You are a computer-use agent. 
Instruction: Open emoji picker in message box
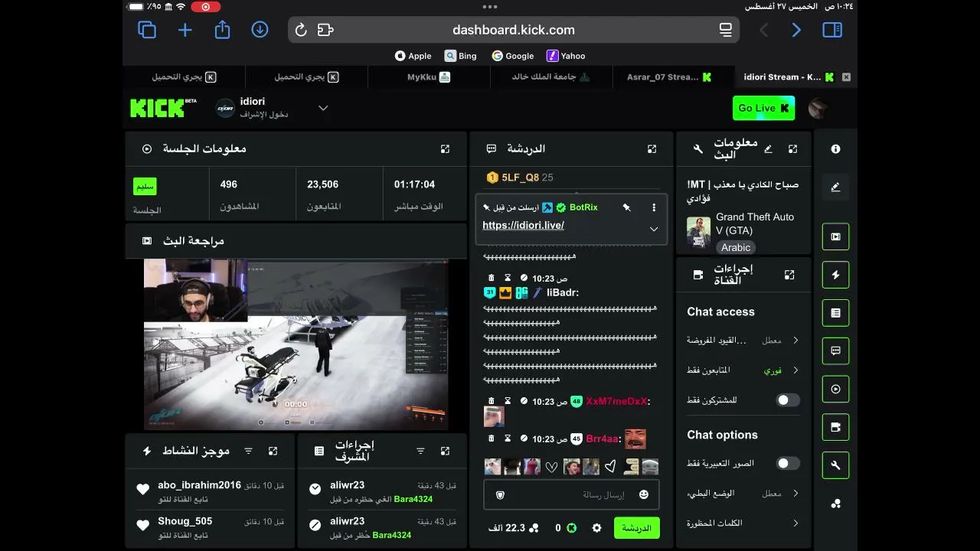[644, 495]
